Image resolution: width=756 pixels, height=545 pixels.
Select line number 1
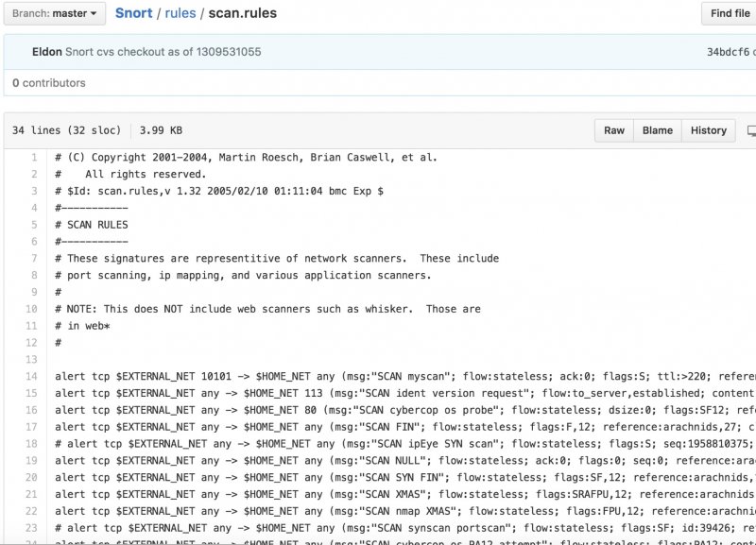[x=34, y=158]
